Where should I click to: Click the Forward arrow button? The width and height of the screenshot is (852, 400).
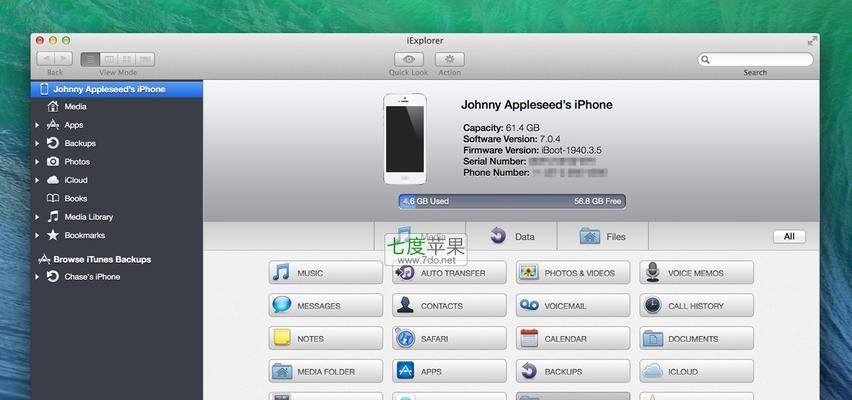[x=64, y=59]
